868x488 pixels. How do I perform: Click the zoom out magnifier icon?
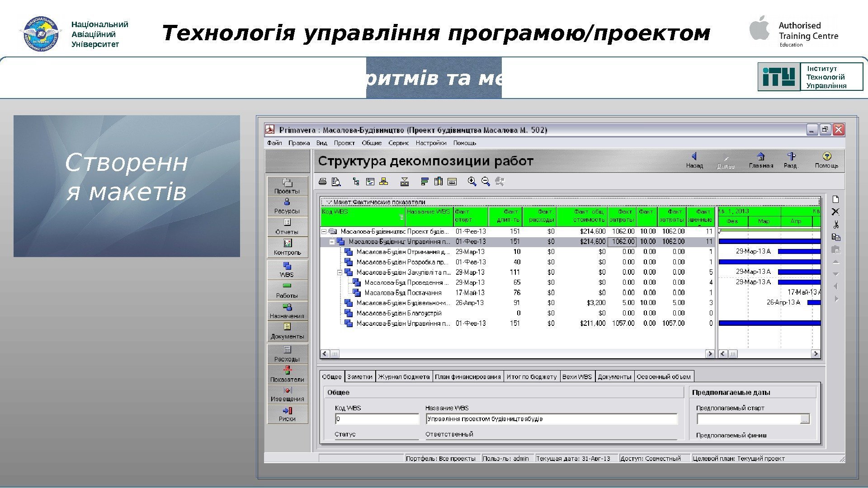[x=486, y=182]
